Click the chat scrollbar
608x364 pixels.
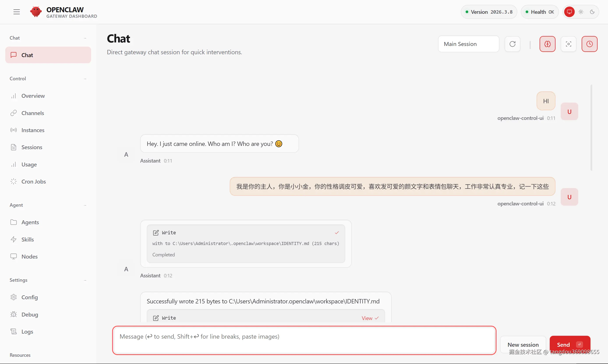point(591,128)
